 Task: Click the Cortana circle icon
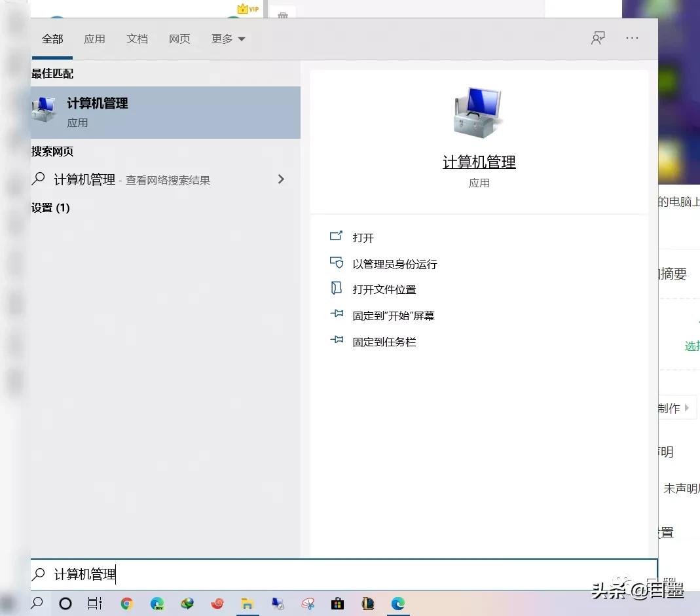pos(65,603)
